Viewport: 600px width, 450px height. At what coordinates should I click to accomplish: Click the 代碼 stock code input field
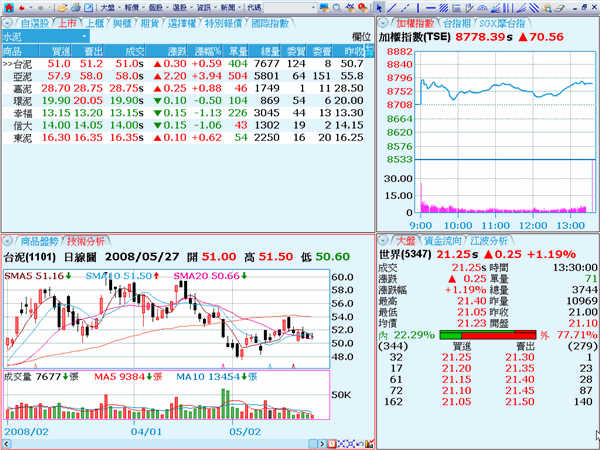pos(285,6)
